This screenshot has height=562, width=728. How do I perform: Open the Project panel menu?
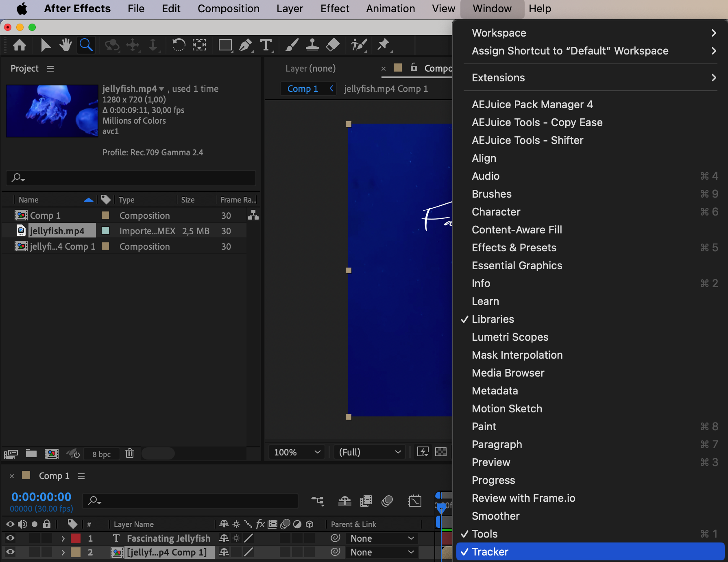(50, 69)
